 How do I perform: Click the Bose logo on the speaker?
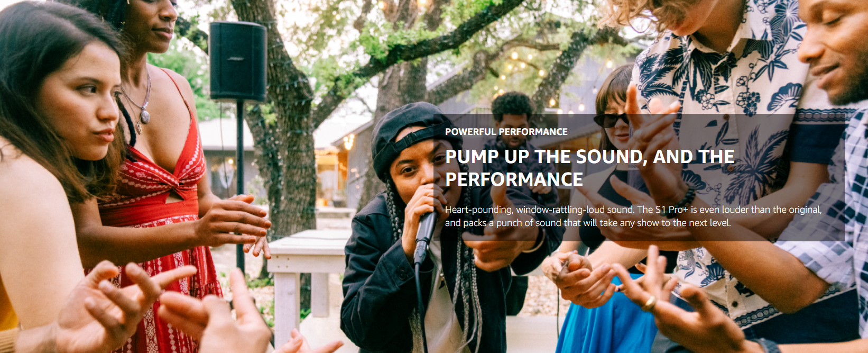point(236,58)
